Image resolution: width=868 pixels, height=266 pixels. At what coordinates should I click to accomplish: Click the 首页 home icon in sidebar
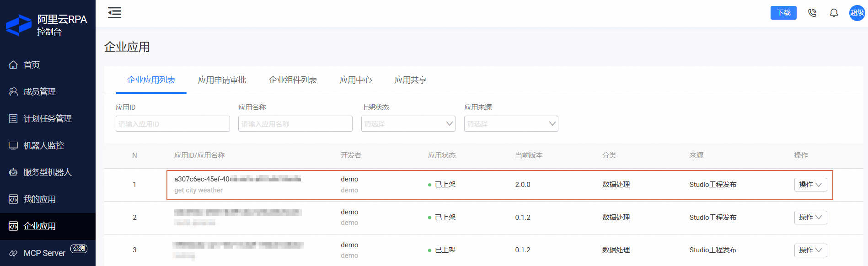pos(13,65)
